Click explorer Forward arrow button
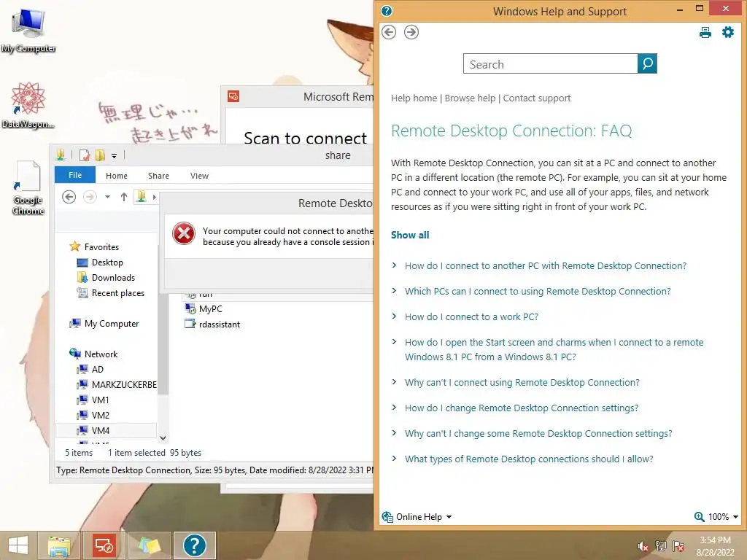747x560 pixels. tap(90, 197)
